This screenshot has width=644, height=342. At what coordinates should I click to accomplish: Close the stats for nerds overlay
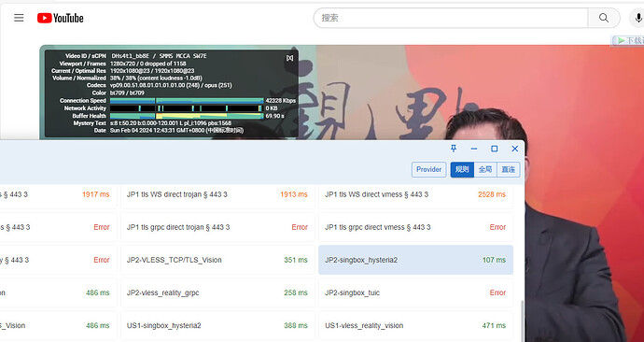click(289, 58)
